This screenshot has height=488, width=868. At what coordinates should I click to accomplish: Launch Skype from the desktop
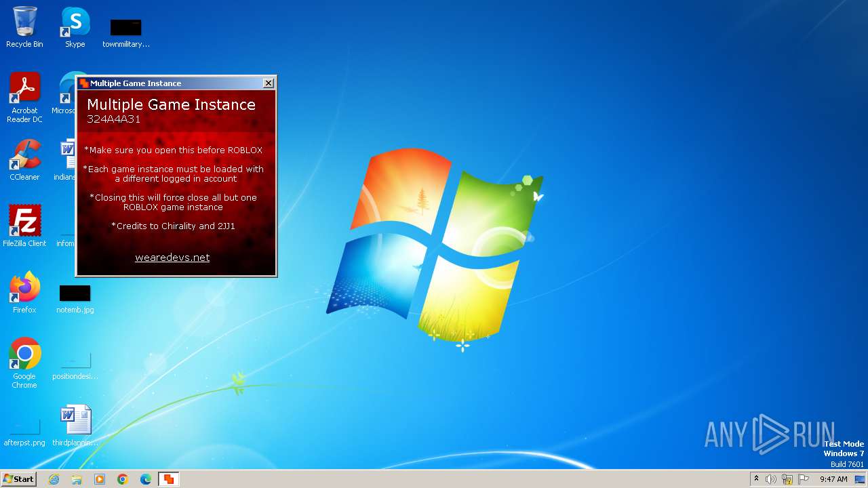point(75,27)
